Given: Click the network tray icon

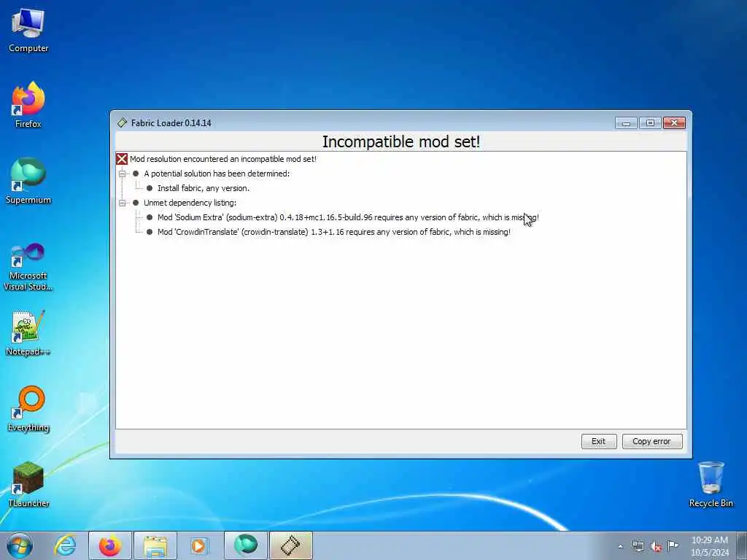Looking at the screenshot, I should (638, 546).
